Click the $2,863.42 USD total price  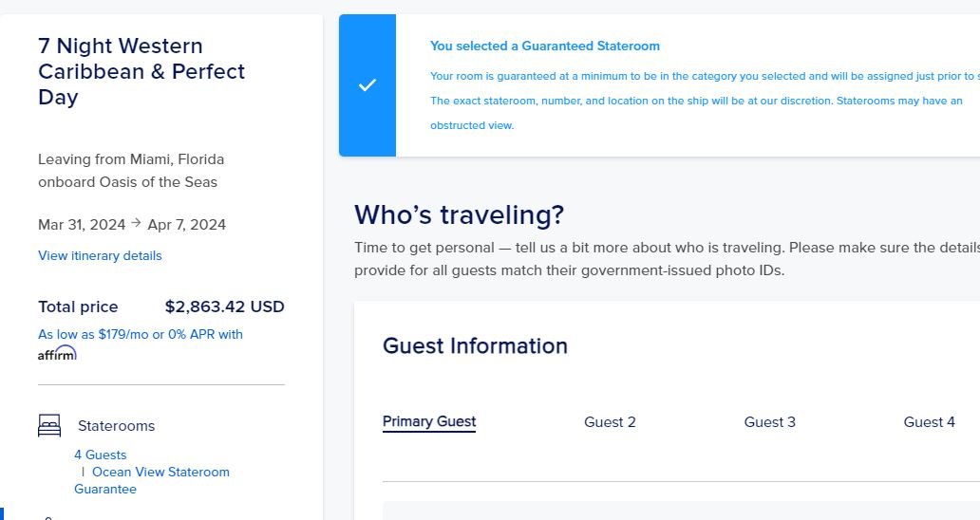click(225, 306)
